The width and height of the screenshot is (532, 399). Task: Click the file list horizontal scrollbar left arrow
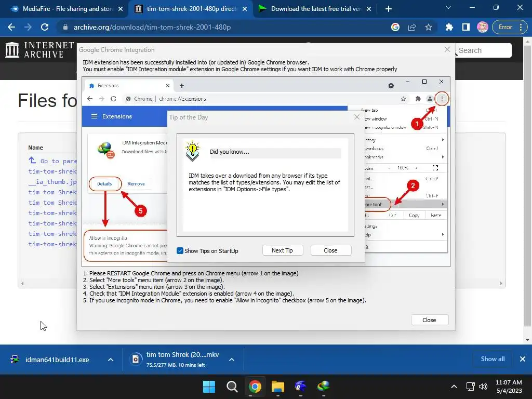[22, 283]
